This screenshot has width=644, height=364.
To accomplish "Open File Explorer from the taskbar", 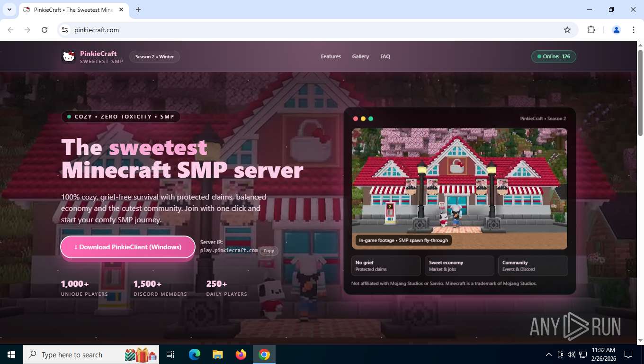I will [x=217, y=355].
